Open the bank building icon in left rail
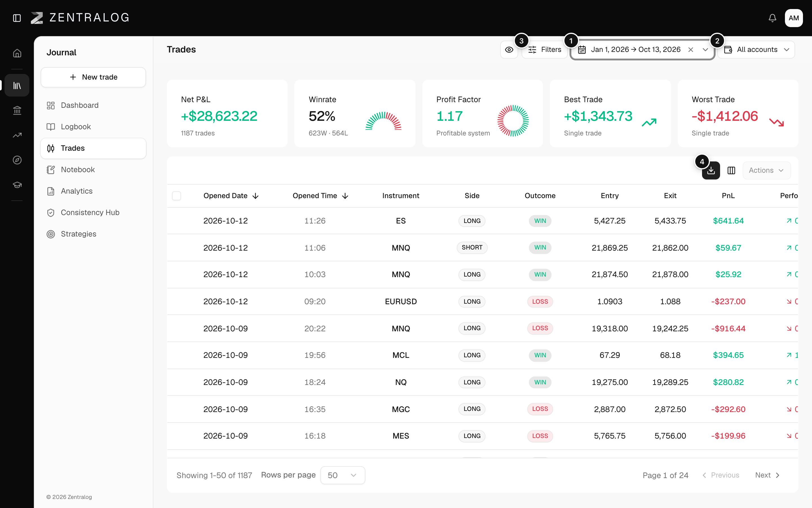Image resolution: width=812 pixels, height=508 pixels. coord(17,110)
